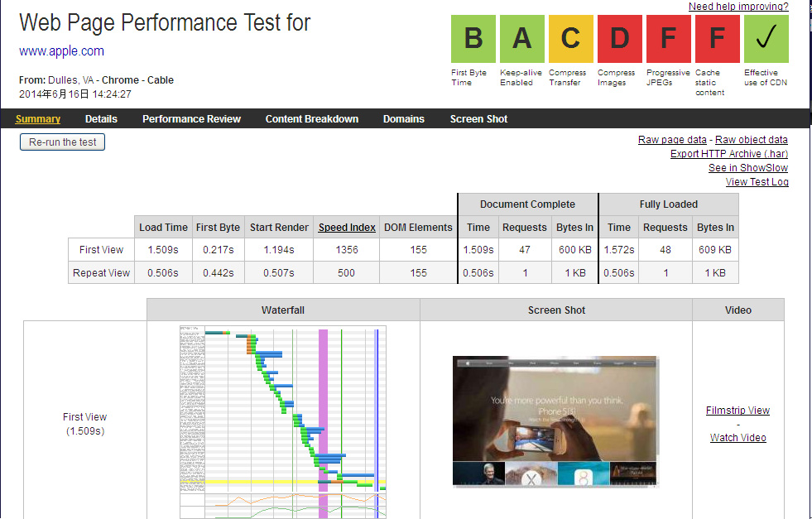Screen dimensions: 812x519
Task: Open the Domains tab
Action: pos(403,118)
